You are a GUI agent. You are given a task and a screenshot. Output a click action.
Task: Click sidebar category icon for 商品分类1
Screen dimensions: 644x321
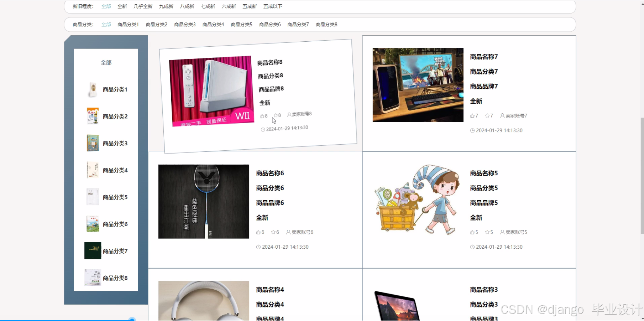93,89
